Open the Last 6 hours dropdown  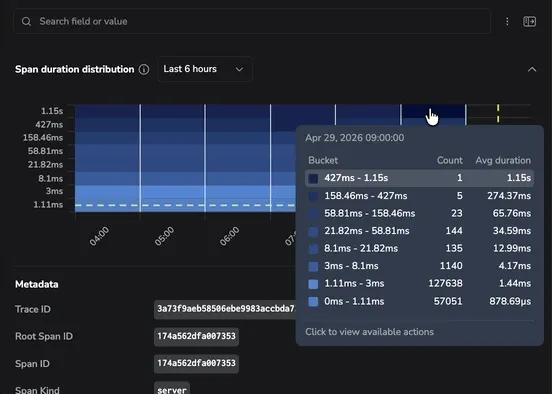click(205, 69)
